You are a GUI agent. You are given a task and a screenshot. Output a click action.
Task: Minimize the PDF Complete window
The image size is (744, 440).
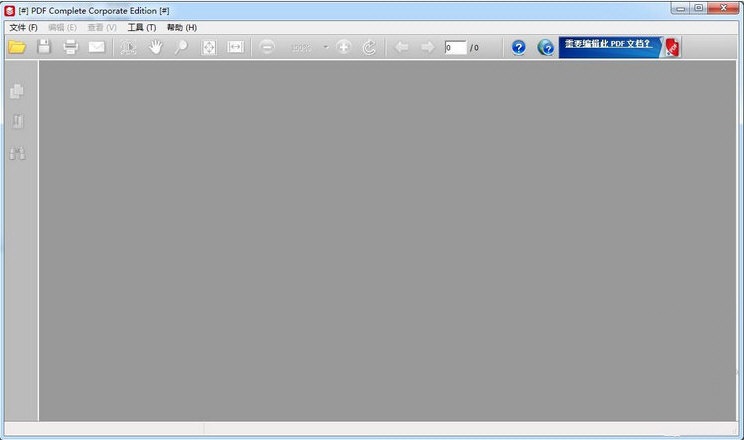point(680,8)
